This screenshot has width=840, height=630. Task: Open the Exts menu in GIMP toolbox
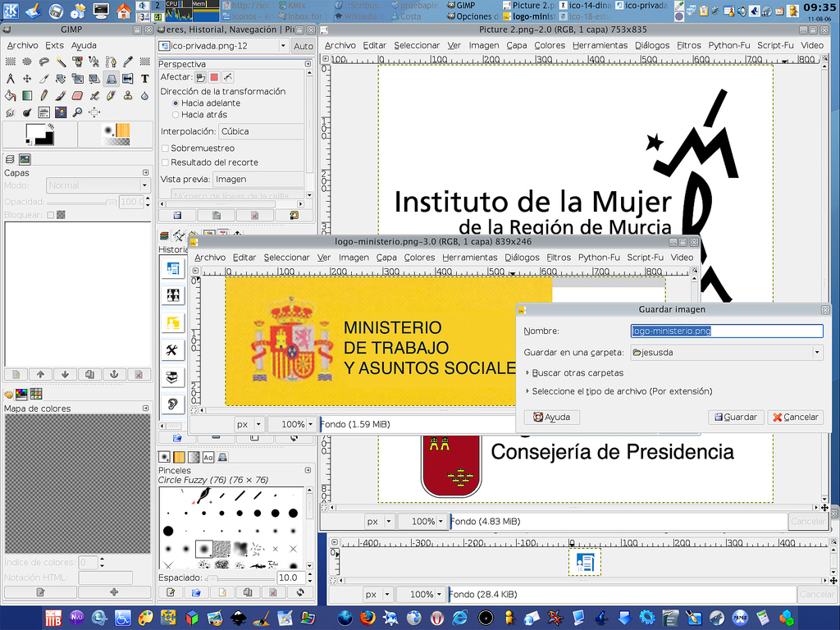tap(55, 46)
